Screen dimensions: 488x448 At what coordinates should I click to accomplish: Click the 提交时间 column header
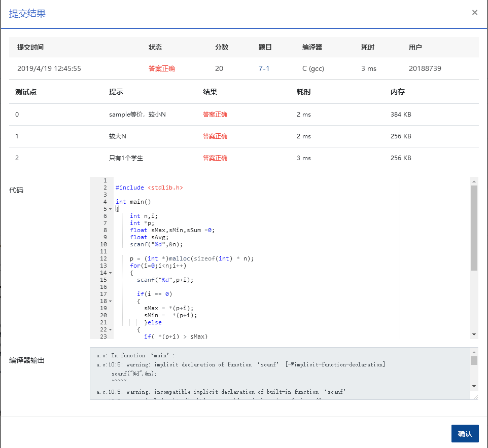coord(30,47)
